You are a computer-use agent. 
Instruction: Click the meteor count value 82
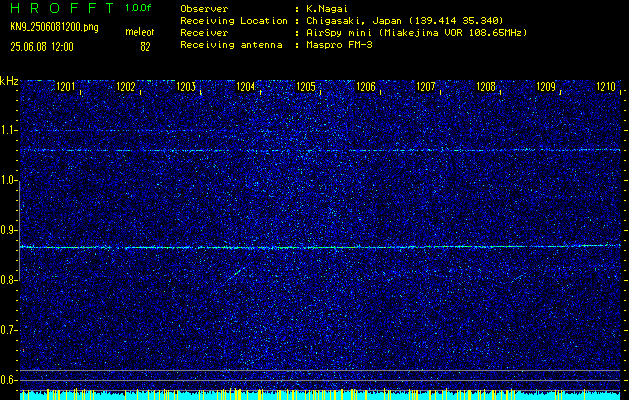click(145, 47)
